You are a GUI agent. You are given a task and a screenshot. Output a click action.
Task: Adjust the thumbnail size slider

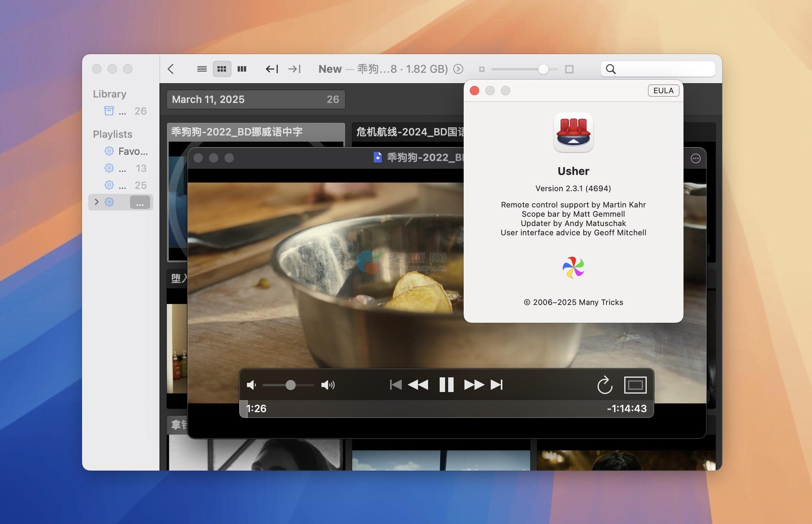click(x=543, y=69)
